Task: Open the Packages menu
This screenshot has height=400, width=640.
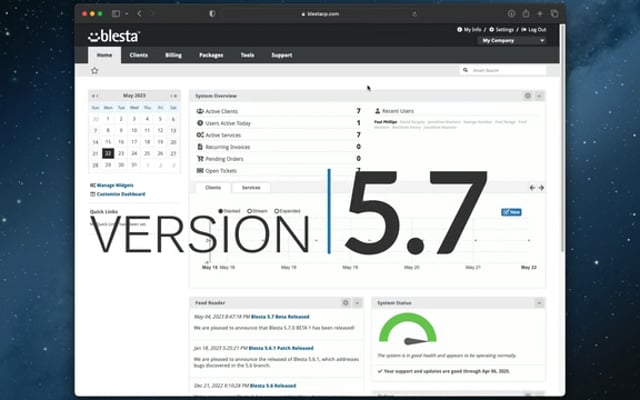Action: 211,55
